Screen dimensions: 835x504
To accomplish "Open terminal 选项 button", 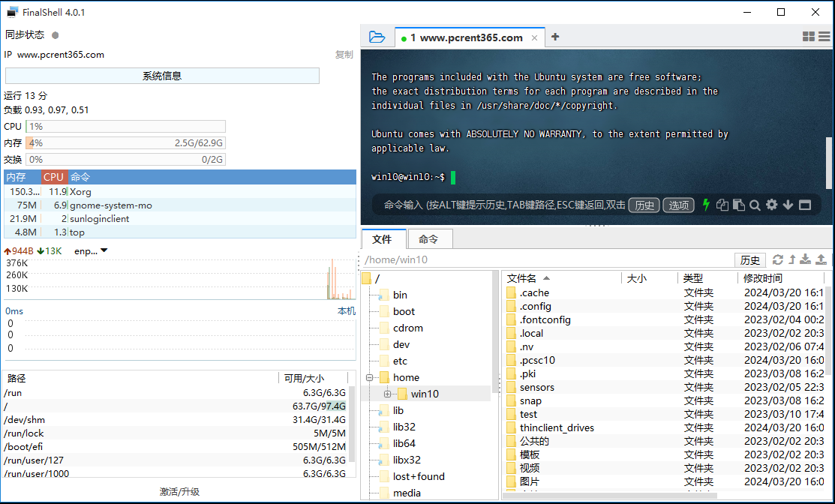I will 678,205.
